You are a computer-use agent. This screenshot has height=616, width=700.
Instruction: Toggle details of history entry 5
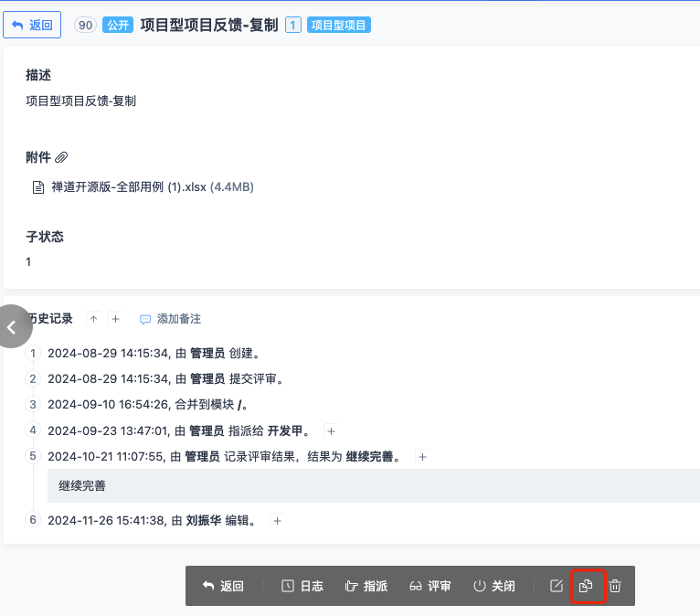[422, 457]
